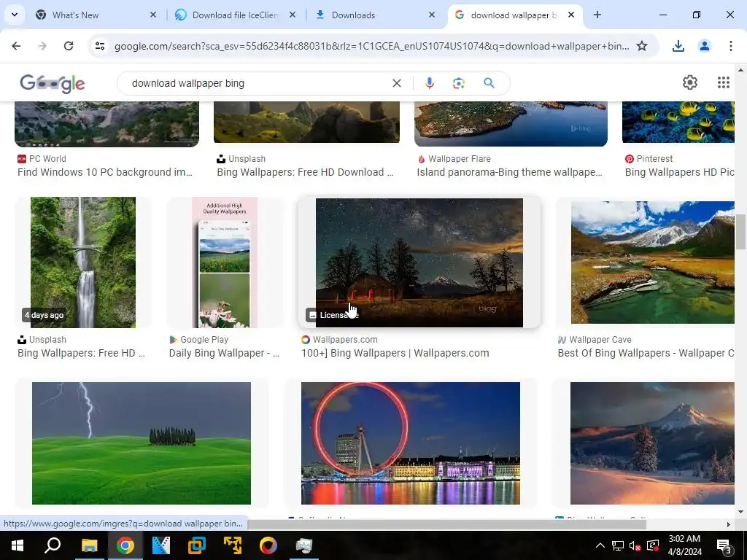Screen dimensions: 747x560
Task: Search by image with Google Lens
Action: tap(458, 83)
